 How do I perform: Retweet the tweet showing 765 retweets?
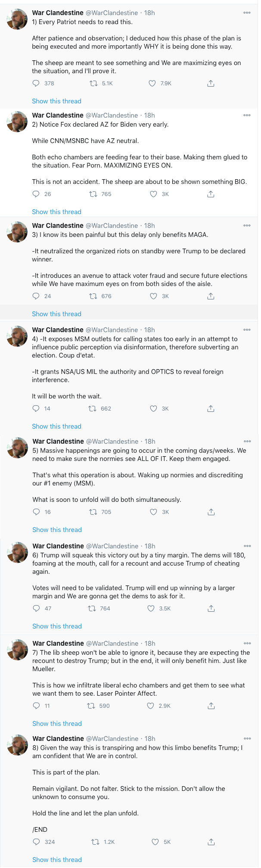(x=93, y=194)
